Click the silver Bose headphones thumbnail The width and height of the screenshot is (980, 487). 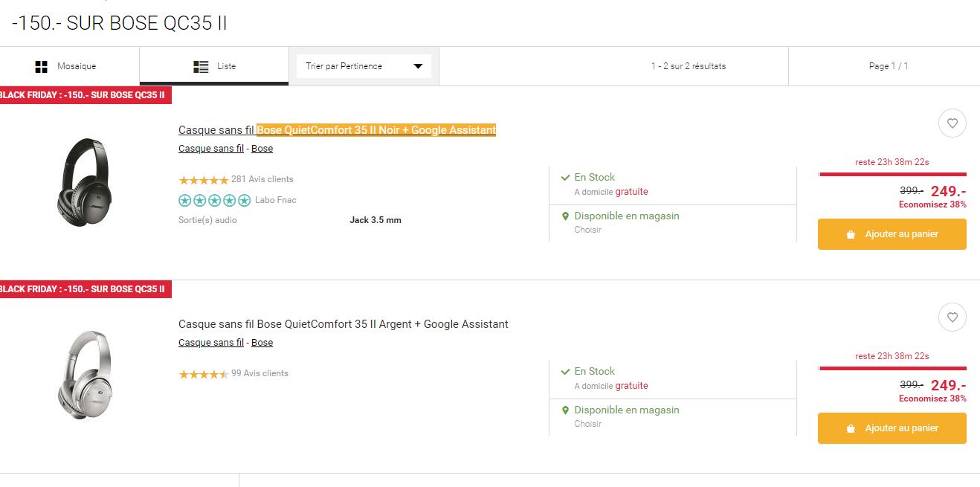tap(85, 375)
